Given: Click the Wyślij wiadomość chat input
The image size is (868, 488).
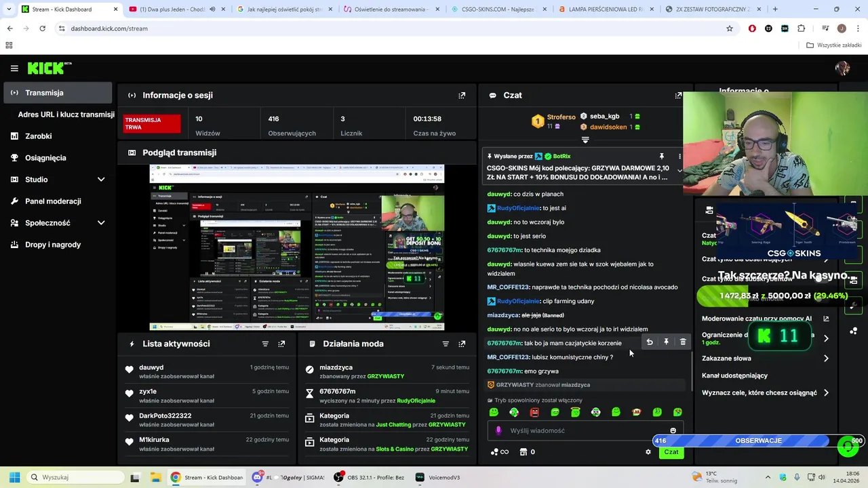Looking at the screenshot, I should 585,430.
